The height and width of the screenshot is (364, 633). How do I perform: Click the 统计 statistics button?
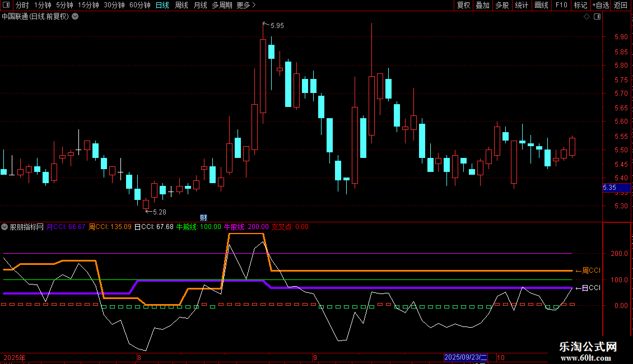521,5
